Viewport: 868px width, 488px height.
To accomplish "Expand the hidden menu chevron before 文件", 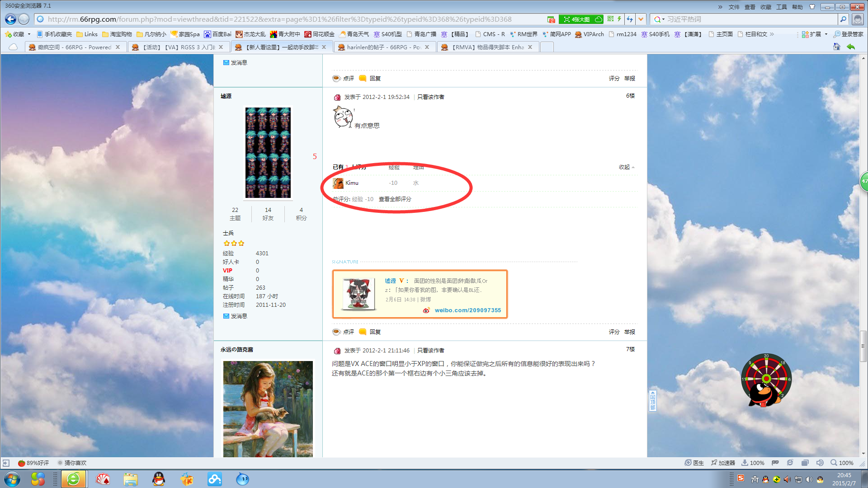I will click(720, 7).
